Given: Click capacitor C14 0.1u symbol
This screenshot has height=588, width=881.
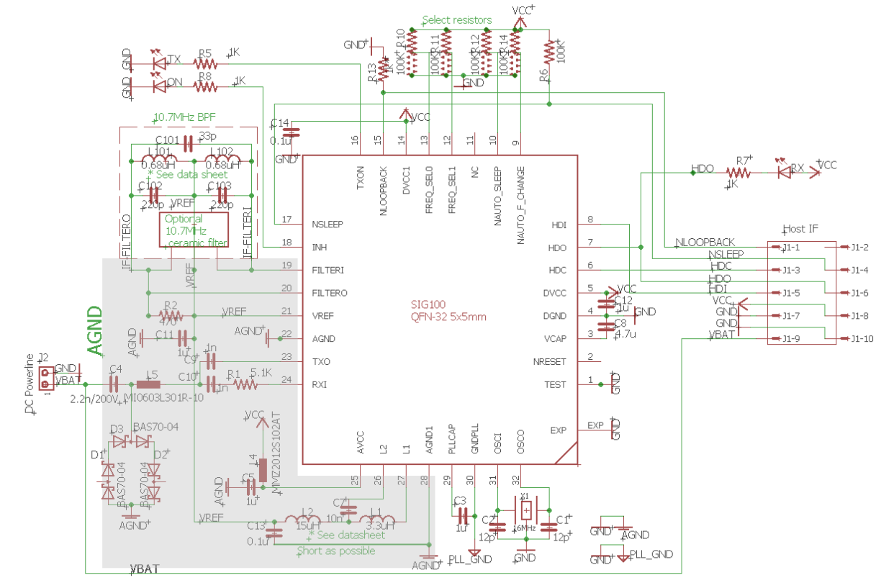Looking at the screenshot, I should (x=294, y=132).
